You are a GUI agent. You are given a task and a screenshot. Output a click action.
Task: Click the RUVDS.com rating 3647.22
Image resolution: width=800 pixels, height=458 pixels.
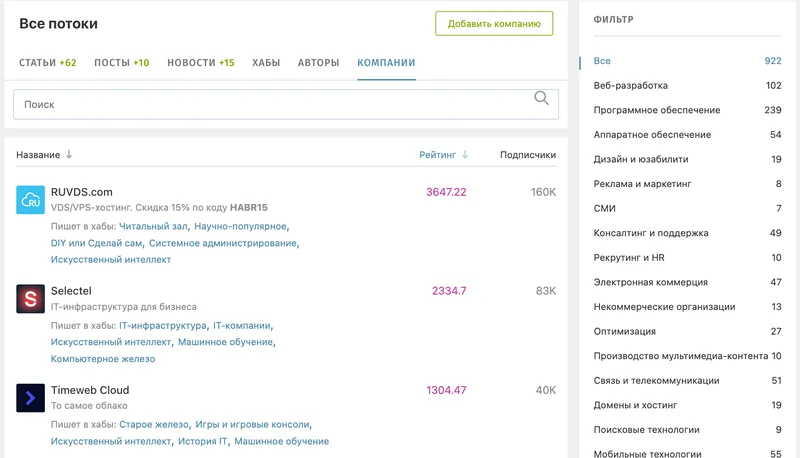pos(446,192)
